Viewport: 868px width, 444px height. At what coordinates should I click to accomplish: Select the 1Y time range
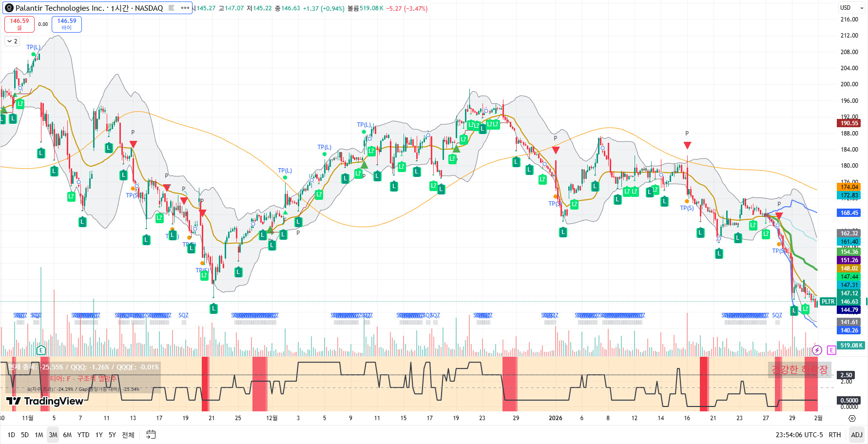pos(99,435)
